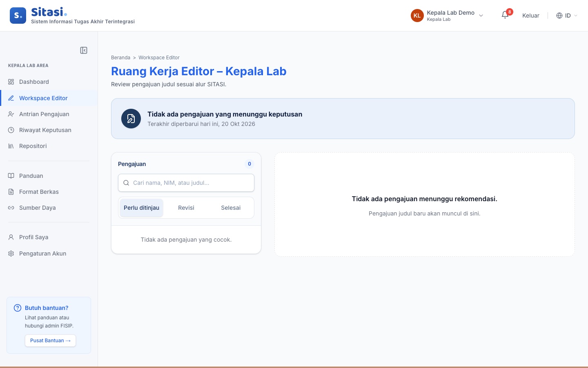Image resolution: width=588 pixels, height=368 pixels.
Task: Select the Perlu ditinjau tab
Action: coord(141,208)
